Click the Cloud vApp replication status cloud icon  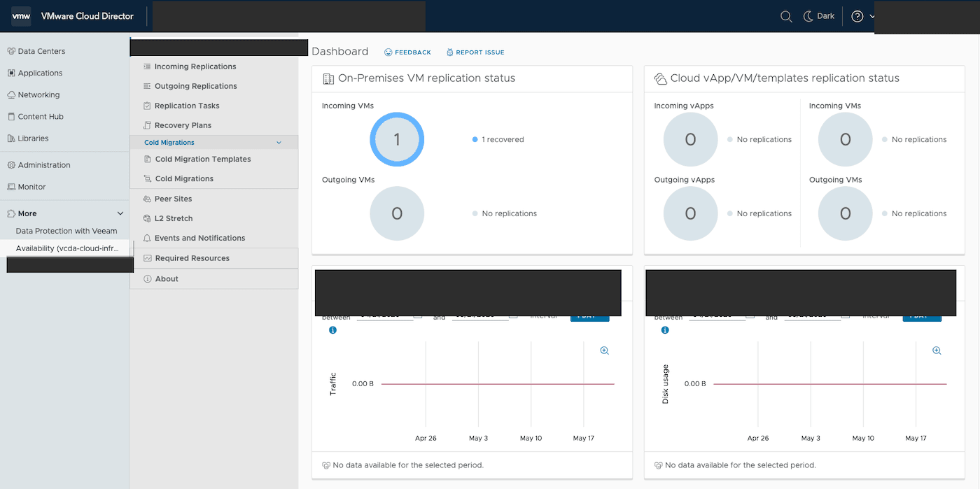tap(660, 79)
